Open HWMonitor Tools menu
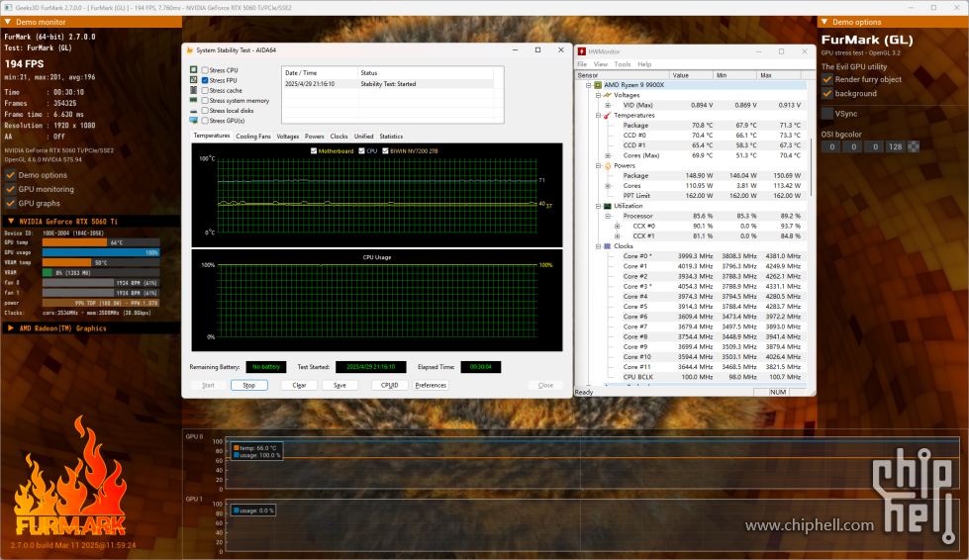Image resolution: width=969 pixels, height=560 pixels. tap(623, 64)
